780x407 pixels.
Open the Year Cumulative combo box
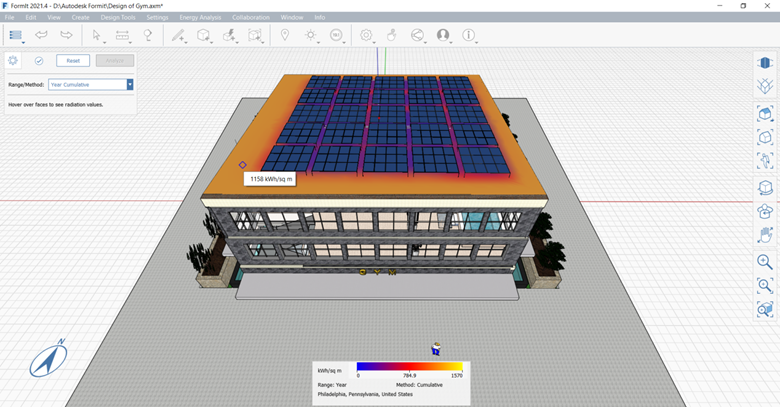click(91, 85)
